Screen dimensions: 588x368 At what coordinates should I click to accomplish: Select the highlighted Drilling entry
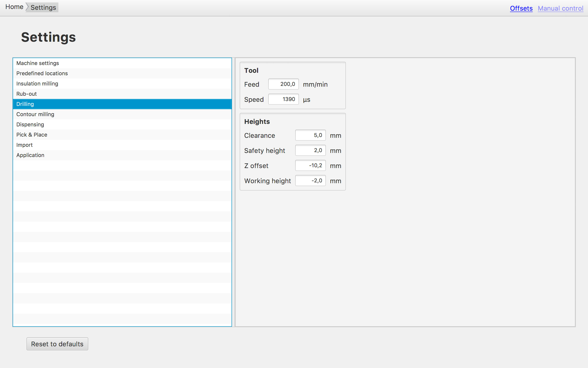pos(122,104)
